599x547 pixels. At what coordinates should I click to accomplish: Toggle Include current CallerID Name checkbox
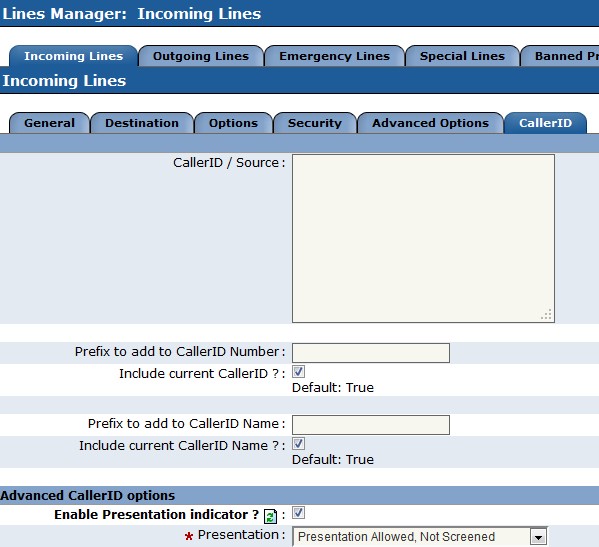pos(298,444)
